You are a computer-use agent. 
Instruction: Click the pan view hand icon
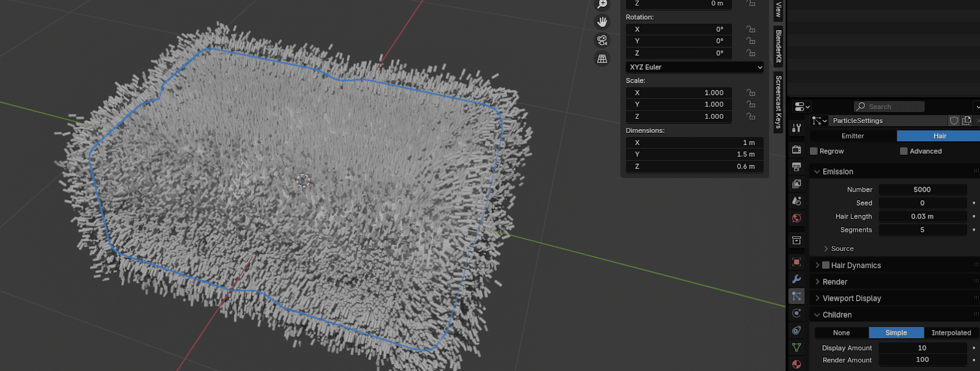pos(602,22)
